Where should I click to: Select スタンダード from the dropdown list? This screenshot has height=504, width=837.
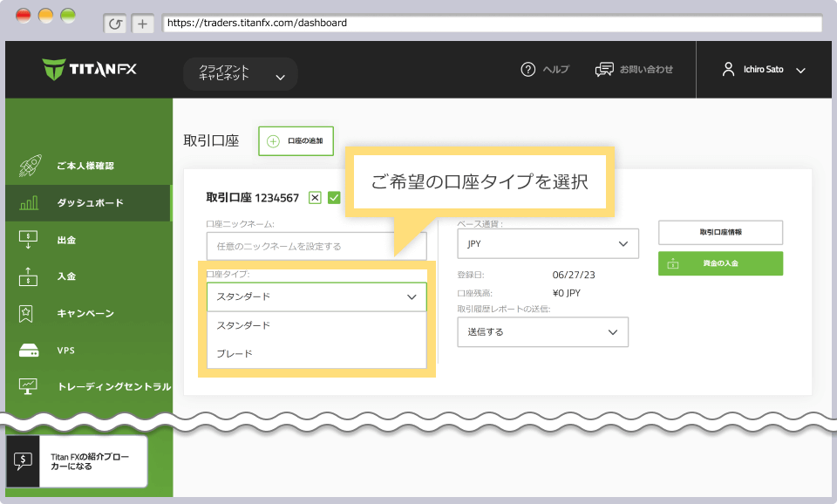[316, 325]
